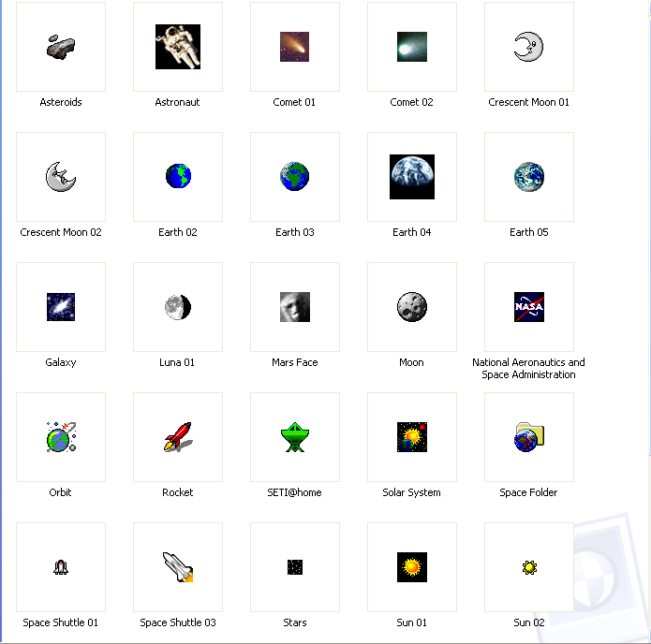The image size is (651, 644).
Task: Click the "Astronaut" label
Action: (177, 102)
